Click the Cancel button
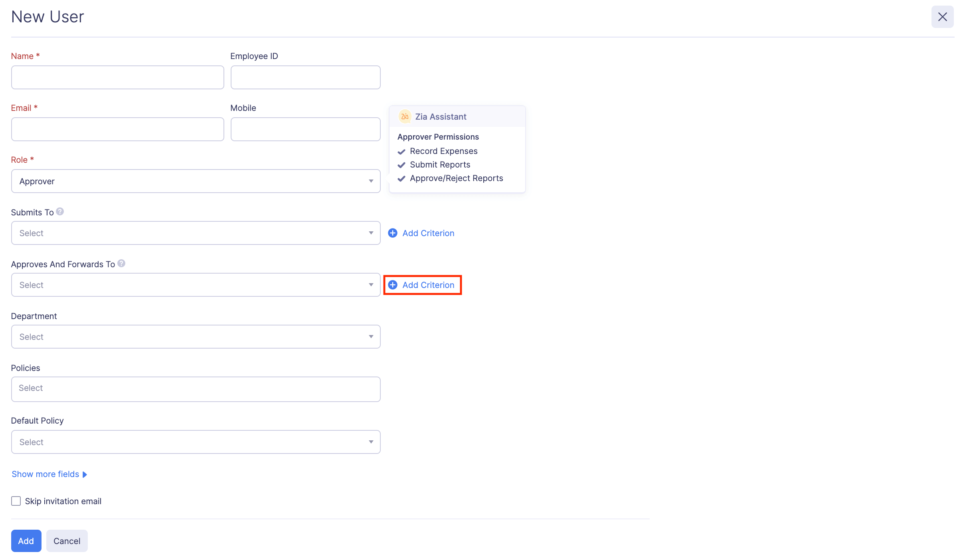This screenshot has width=965, height=560. [67, 541]
